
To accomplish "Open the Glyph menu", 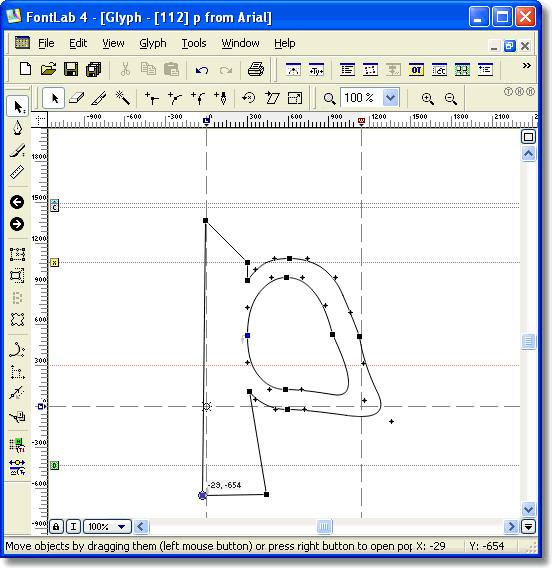I will 153,43.
